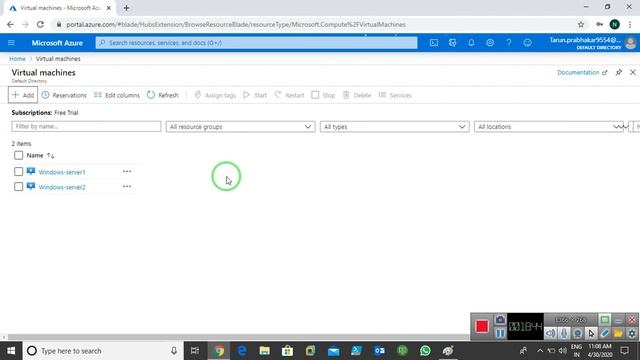Click the browser address bar URL
640x360 pixels.
tap(236, 24)
